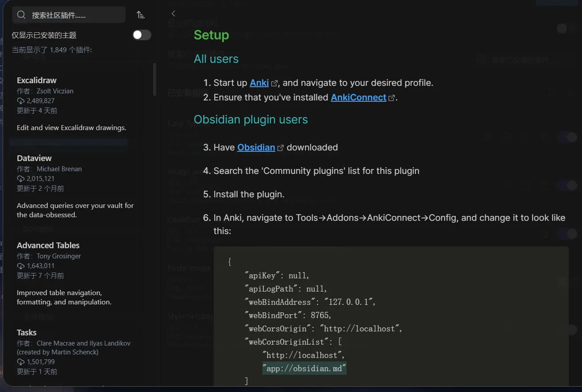This screenshot has width=582, height=392.
Task: Click download icon beside 1,643,011
Action: point(21,266)
